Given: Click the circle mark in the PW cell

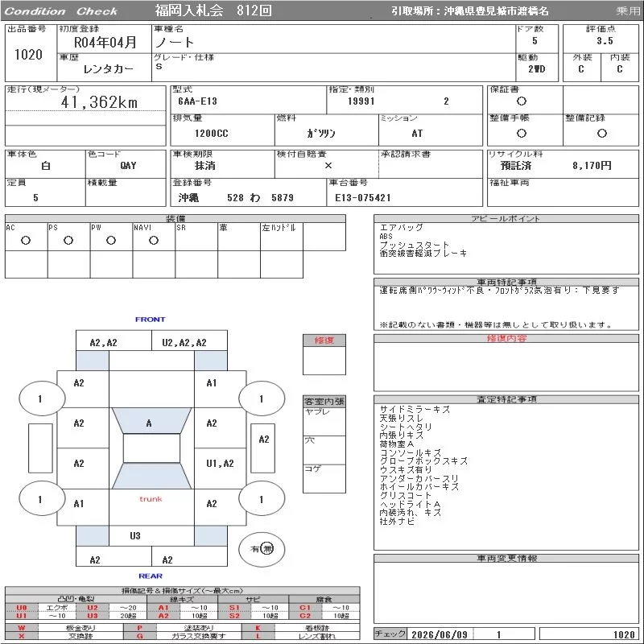Looking at the screenshot, I should click(111, 240).
